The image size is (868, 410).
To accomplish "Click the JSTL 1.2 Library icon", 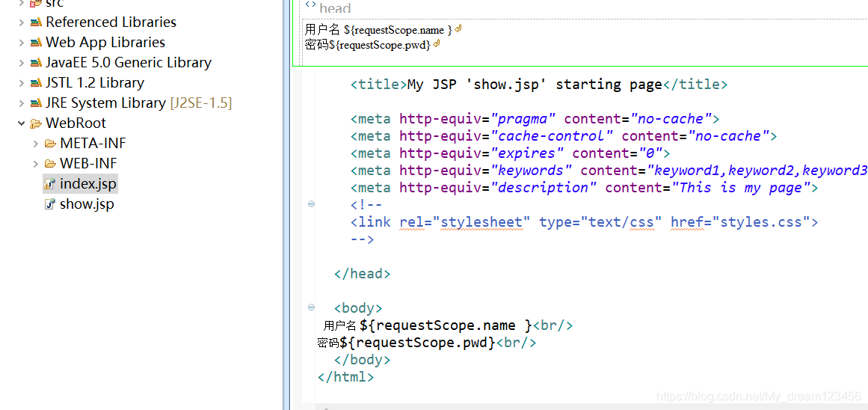I will click(x=36, y=83).
